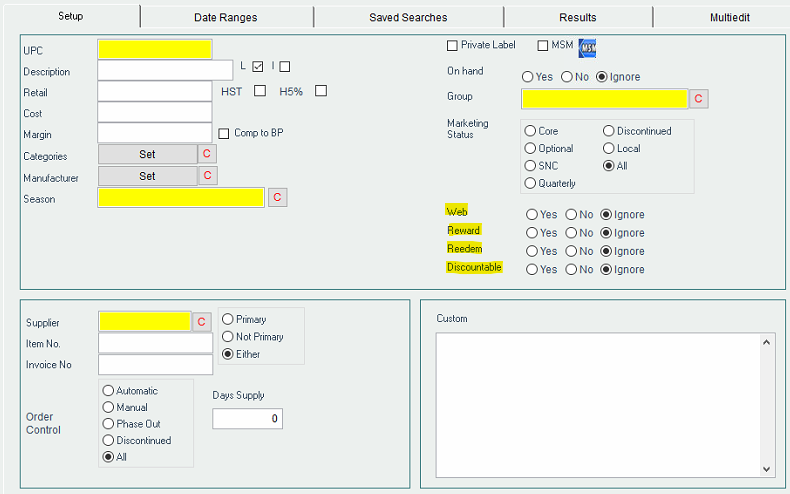Screen dimensions: 790x494
Task: Clear the Group field using C button
Action: coord(699,98)
